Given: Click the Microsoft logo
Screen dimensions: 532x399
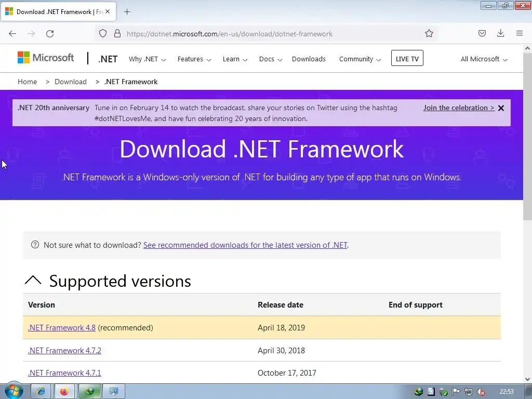Looking at the screenshot, I should pyautogui.click(x=46, y=58).
